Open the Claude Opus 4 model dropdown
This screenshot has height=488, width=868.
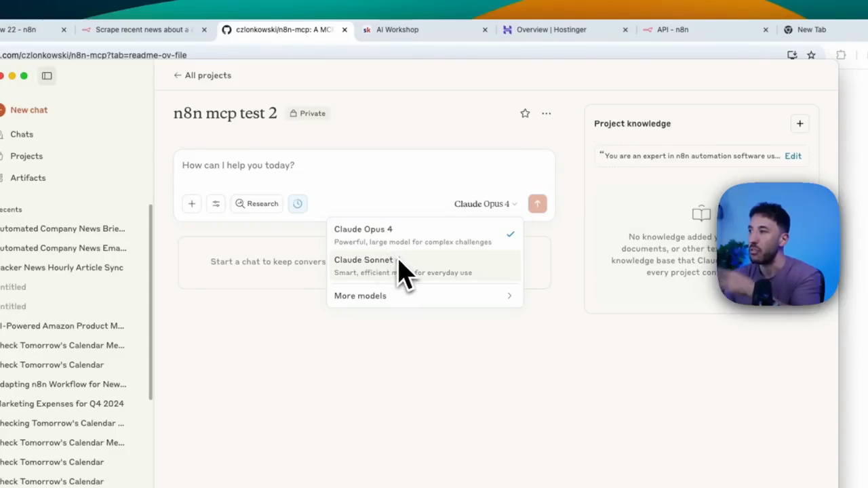(x=486, y=203)
